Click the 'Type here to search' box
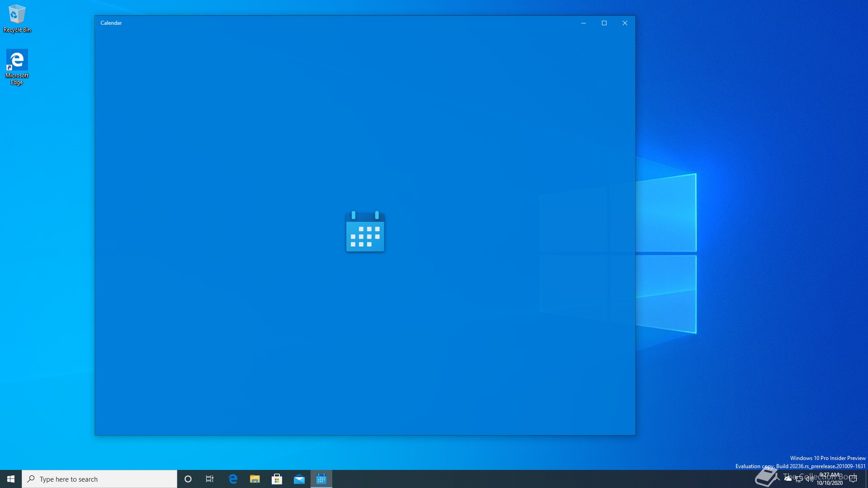Screen dimensions: 868x488 tap(99, 479)
